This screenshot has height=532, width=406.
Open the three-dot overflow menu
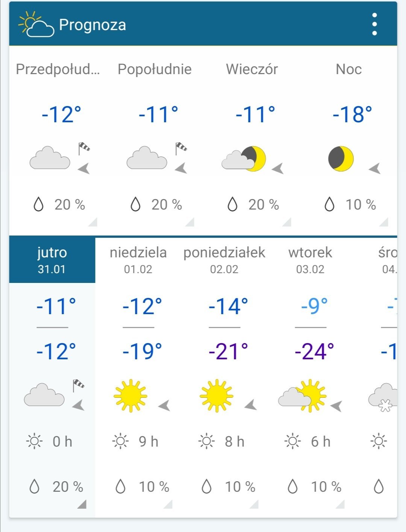(x=374, y=24)
